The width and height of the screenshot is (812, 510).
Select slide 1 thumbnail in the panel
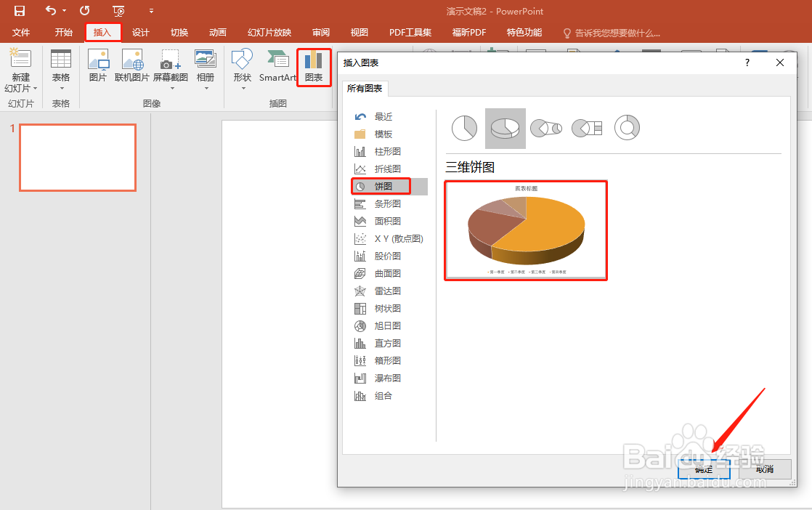pyautogui.click(x=77, y=158)
